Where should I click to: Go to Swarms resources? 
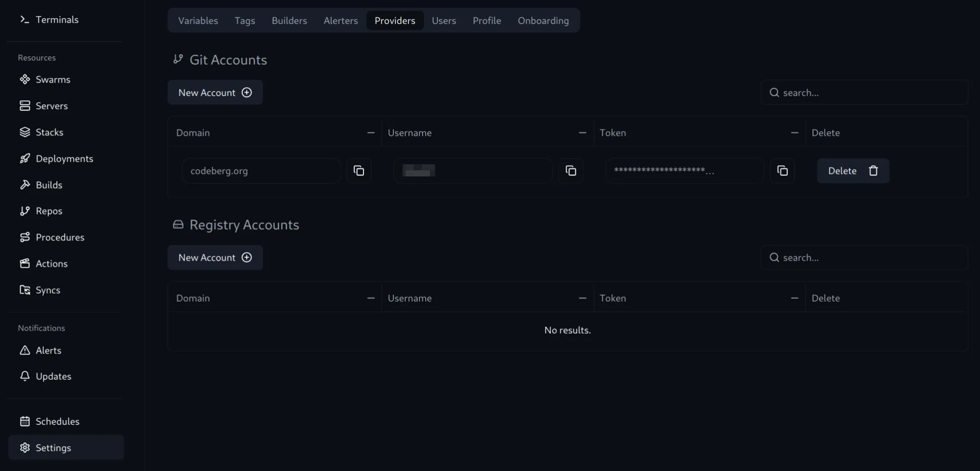pyautogui.click(x=66, y=80)
